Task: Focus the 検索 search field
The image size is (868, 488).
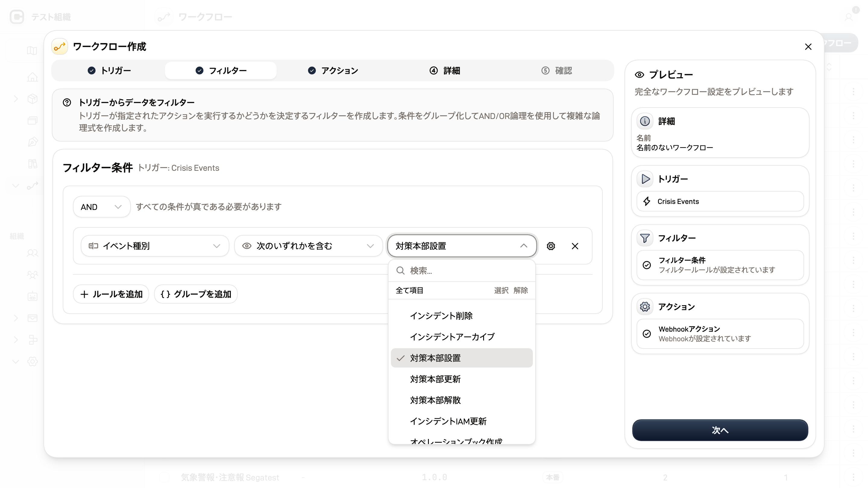Action: pyautogui.click(x=462, y=271)
